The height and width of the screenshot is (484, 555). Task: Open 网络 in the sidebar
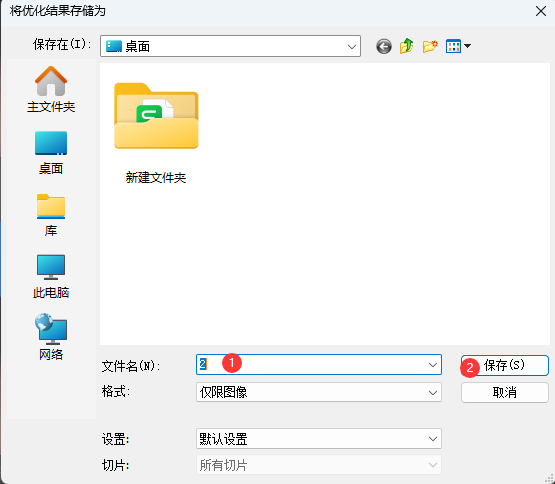click(51, 337)
